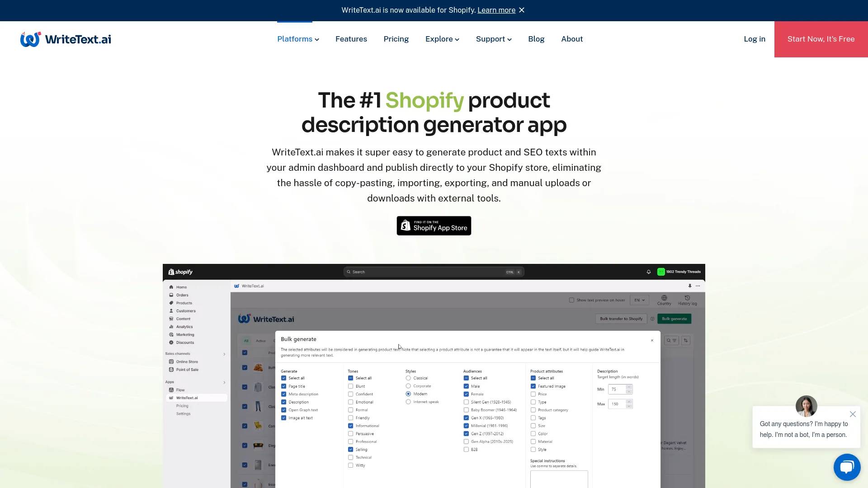Enable the Featured image product attribute
The image size is (868, 488).
(533, 386)
